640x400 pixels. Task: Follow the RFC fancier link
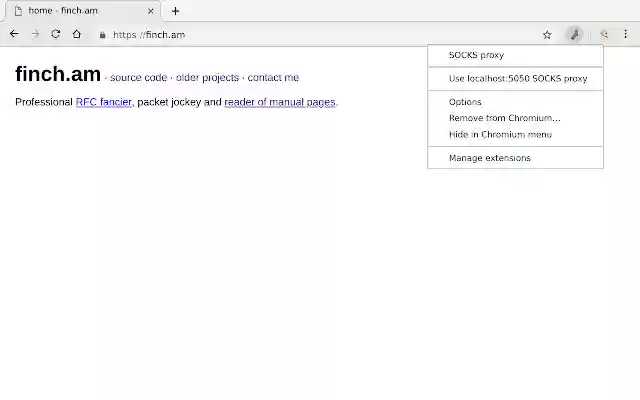pos(104,102)
